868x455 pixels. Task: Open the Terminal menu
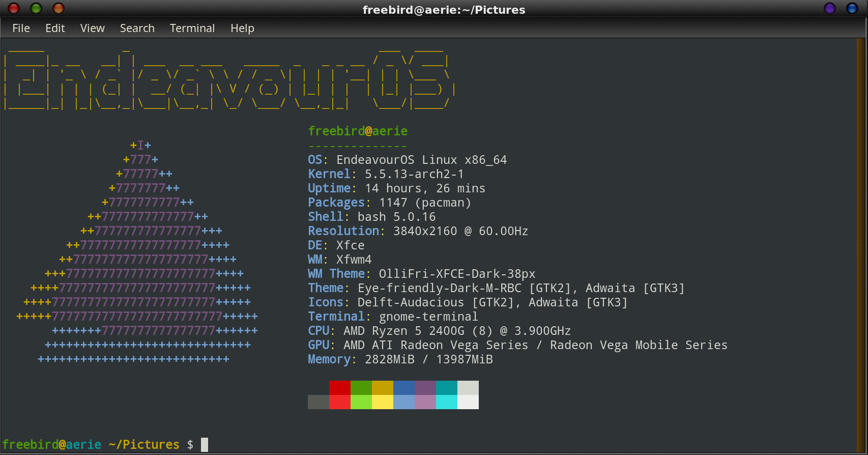192,29
